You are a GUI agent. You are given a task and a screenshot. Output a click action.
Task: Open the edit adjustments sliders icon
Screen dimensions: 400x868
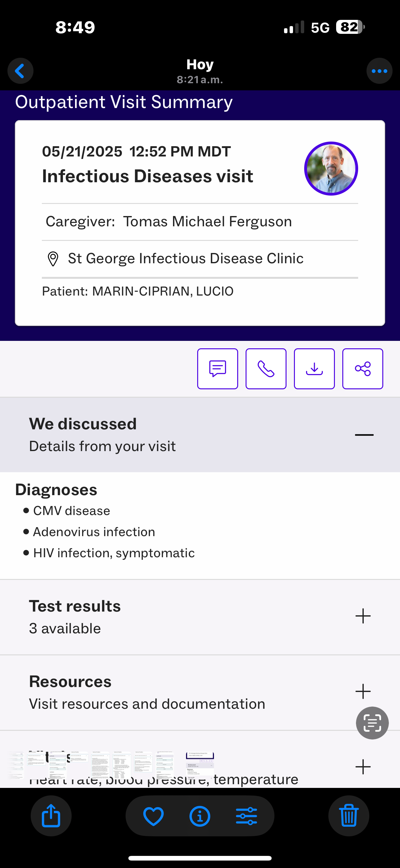[247, 816]
